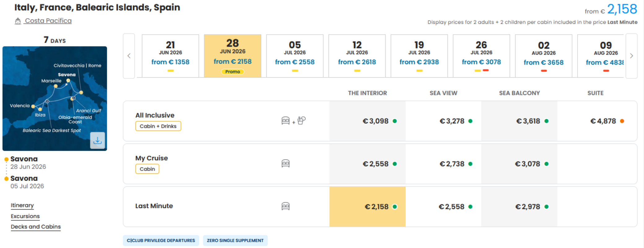Open the Costa Pacifica ship link
This screenshot has width=644, height=248.
coord(48,21)
